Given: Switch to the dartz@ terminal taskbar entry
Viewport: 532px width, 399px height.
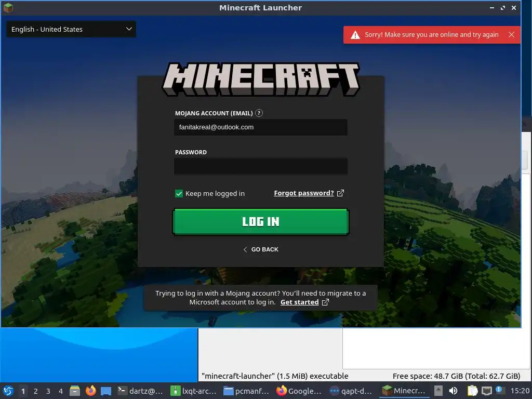Looking at the screenshot, I should 140,391.
